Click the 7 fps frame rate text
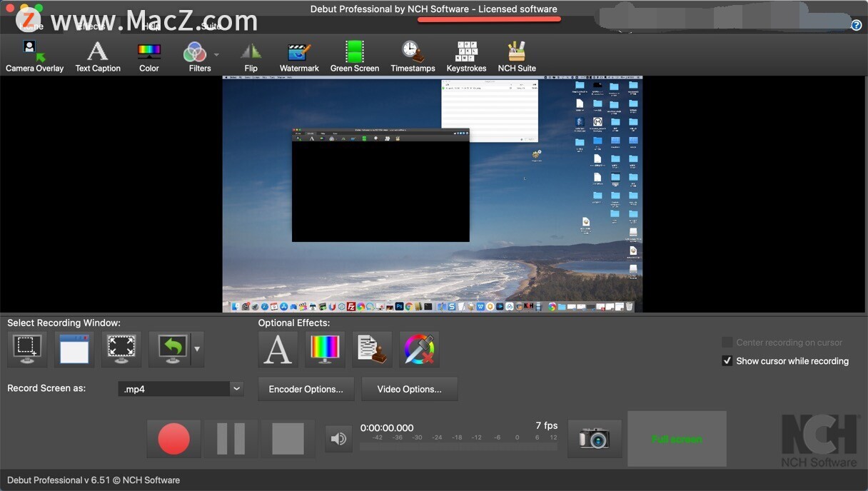Screen dimensions: 868x491 (547, 425)
